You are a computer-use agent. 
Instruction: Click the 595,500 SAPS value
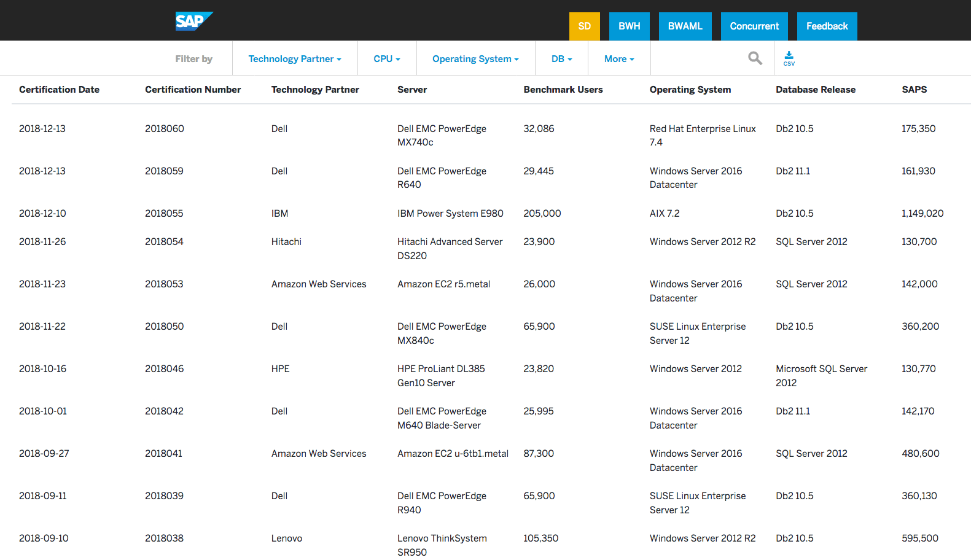click(x=920, y=539)
